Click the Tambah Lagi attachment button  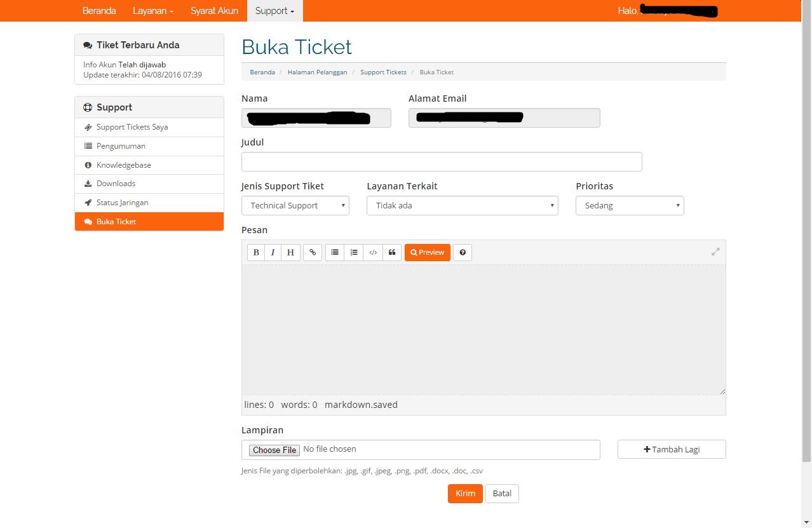(672, 449)
